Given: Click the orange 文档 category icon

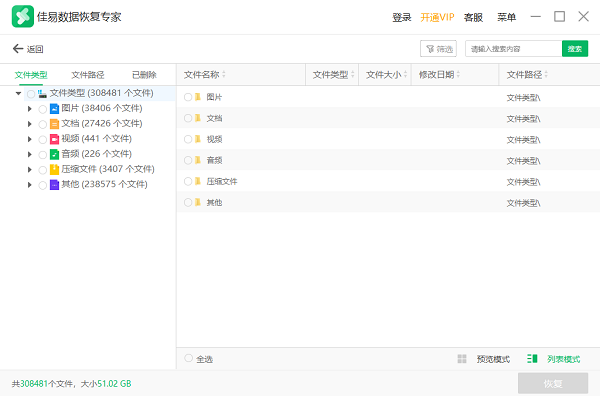Looking at the screenshot, I should [54, 124].
